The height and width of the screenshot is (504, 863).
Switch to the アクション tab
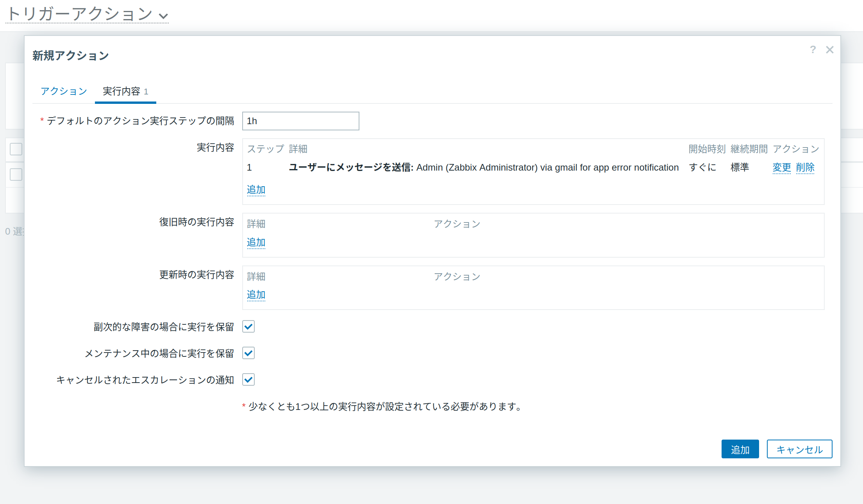[x=64, y=91]
